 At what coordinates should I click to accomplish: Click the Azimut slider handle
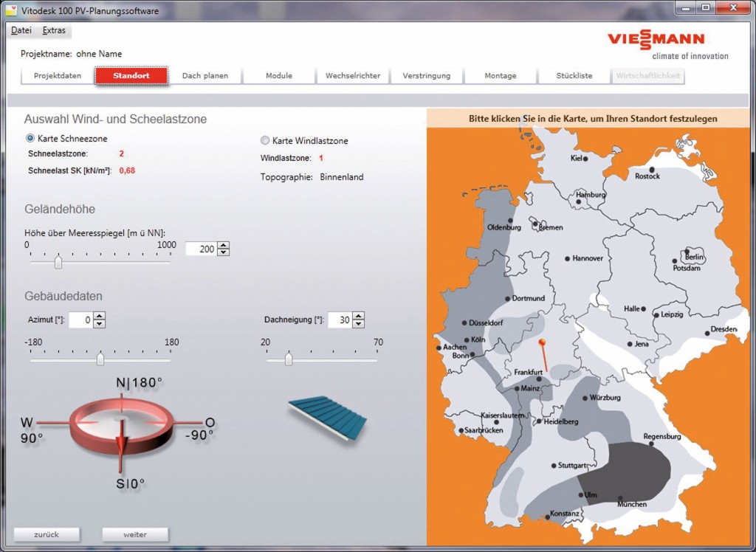[x=100, y=359]
